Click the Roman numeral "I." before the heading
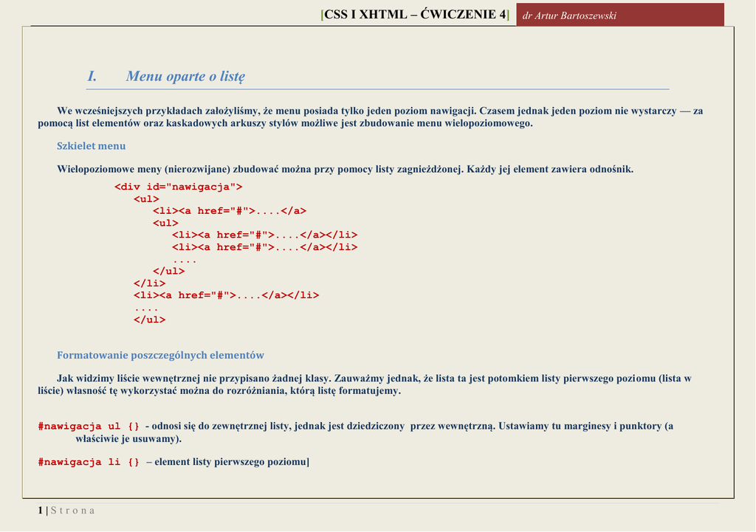Image resolution: width=756 pixels, height=532 pixels. [92, 76]
